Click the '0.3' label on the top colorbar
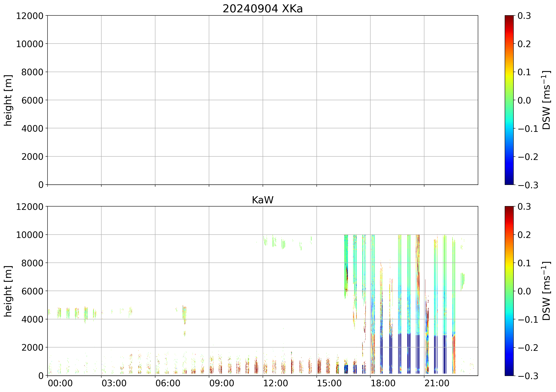 (x=524, y=16)
